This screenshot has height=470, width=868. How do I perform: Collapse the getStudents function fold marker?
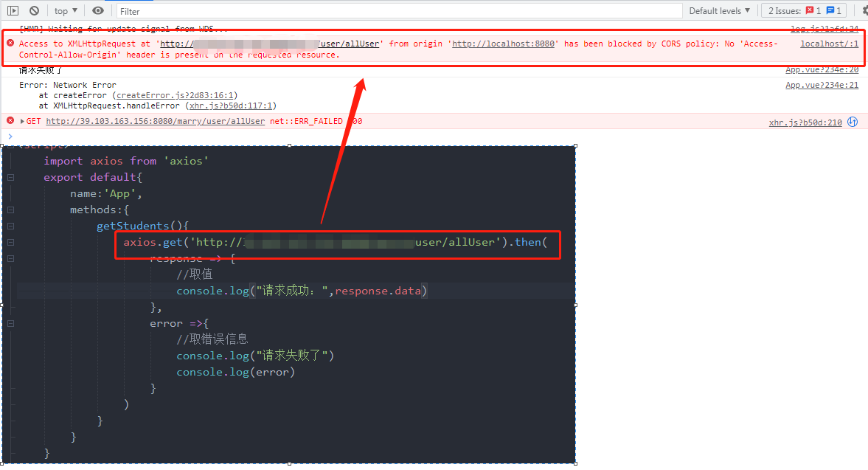pos(10,226)
